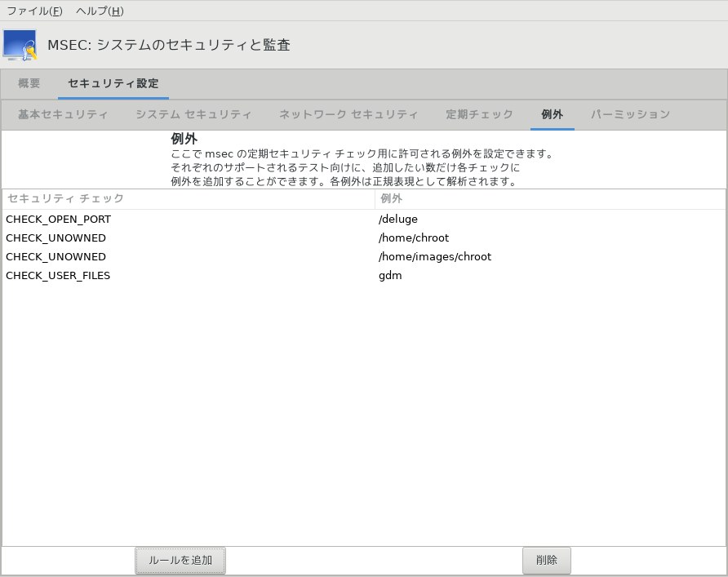Screen dimensions: 728x577
Task: Sort by セキュリティ チェック column header
Action: 188,198
